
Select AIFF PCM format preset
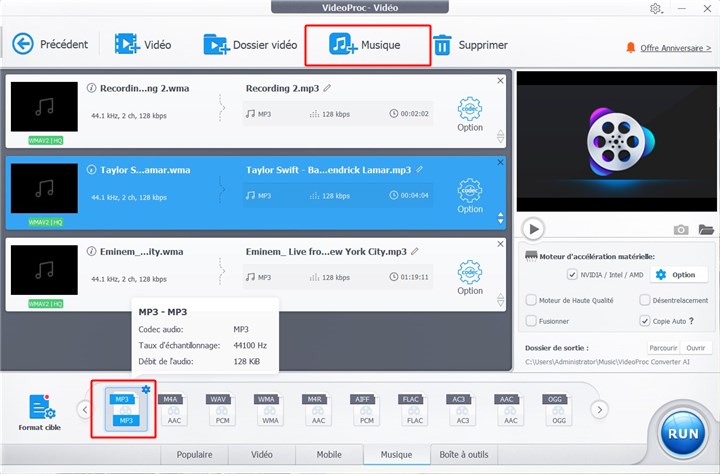tap(366, 409)
